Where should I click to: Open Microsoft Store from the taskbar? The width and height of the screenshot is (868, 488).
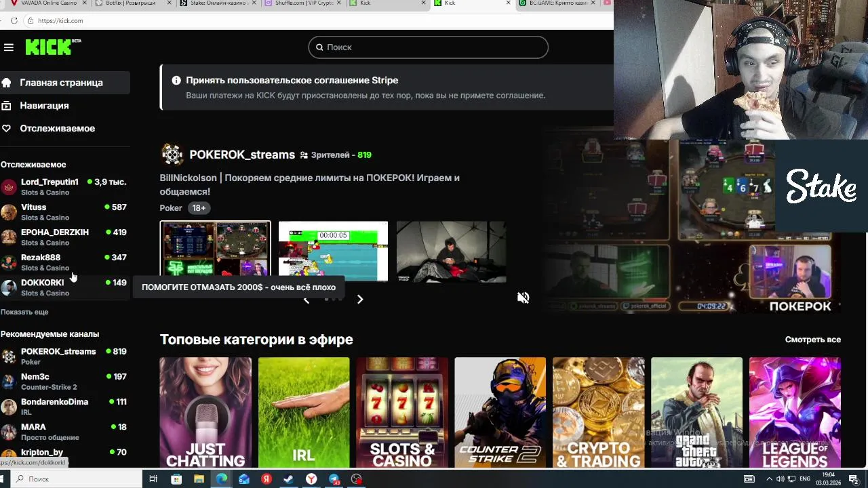click(176, 479)
